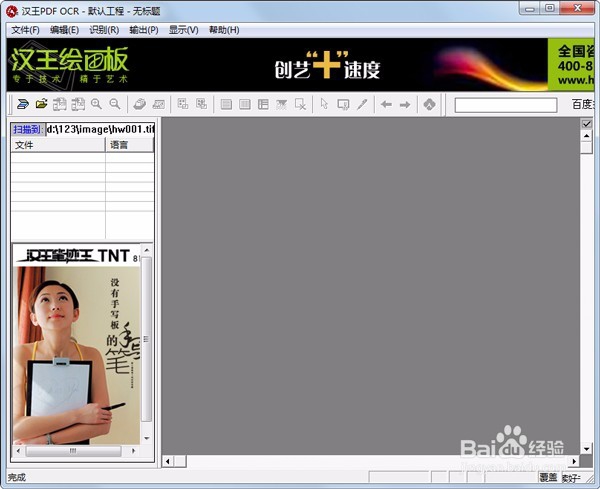Click the thumbnail vertical scrollbar handle
The height and width of the screenshot is (489, 600).
[147, 339]
